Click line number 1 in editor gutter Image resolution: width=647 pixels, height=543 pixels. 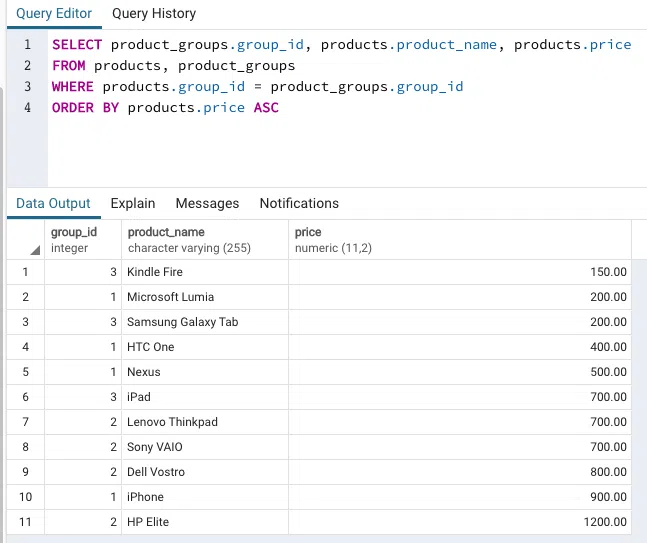[27, 45]
